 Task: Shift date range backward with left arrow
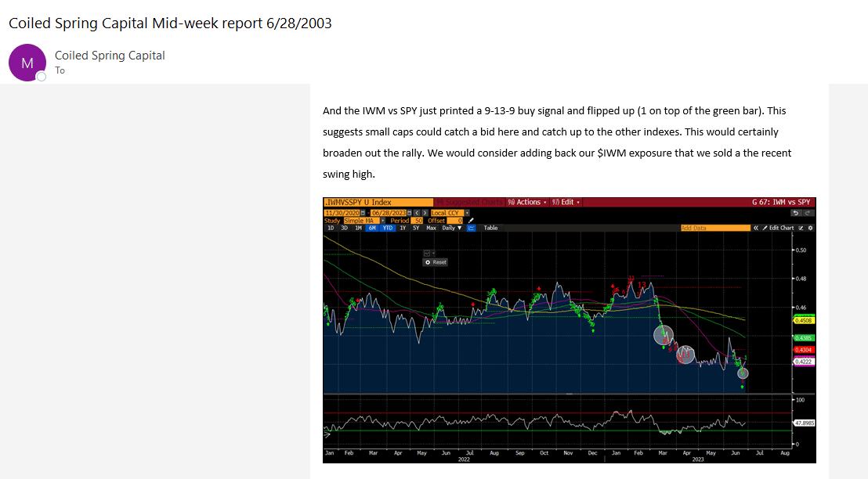pyautogui.click(x=417, y=213)
